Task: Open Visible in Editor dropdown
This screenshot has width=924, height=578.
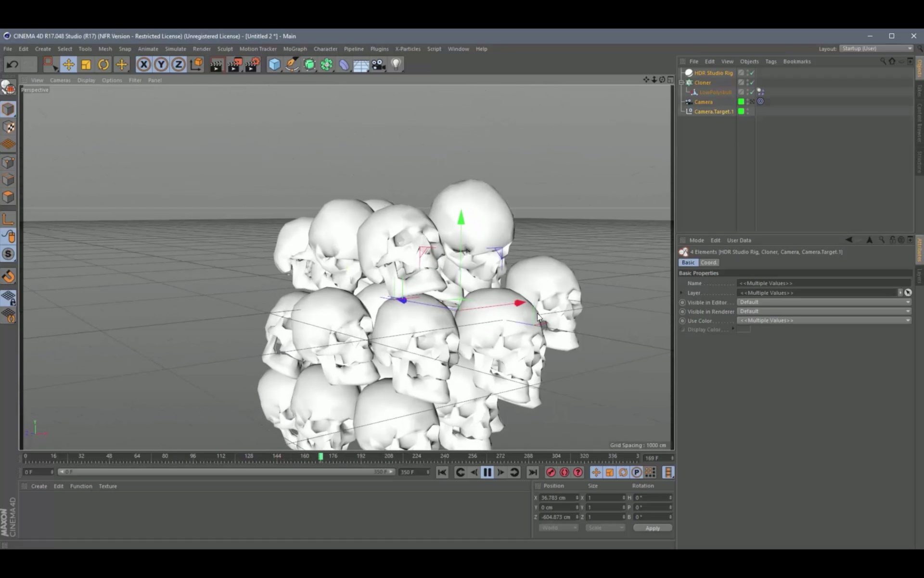Action: 824,302
